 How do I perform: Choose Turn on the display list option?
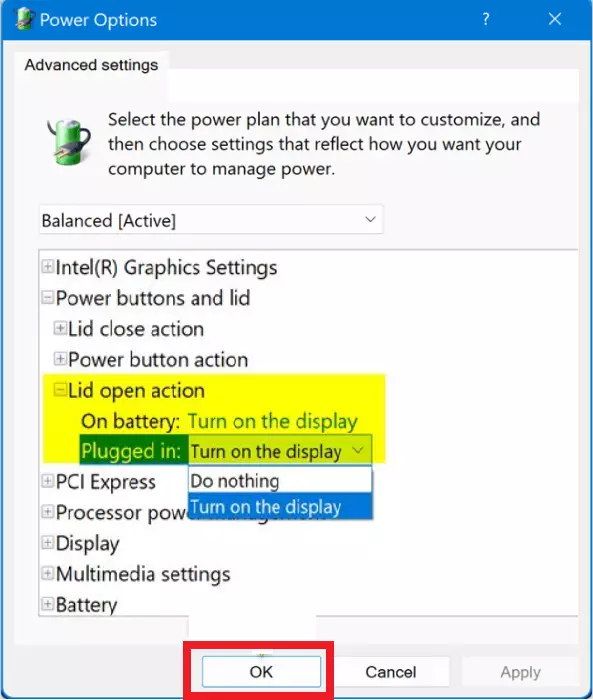(x=280, y=507)
